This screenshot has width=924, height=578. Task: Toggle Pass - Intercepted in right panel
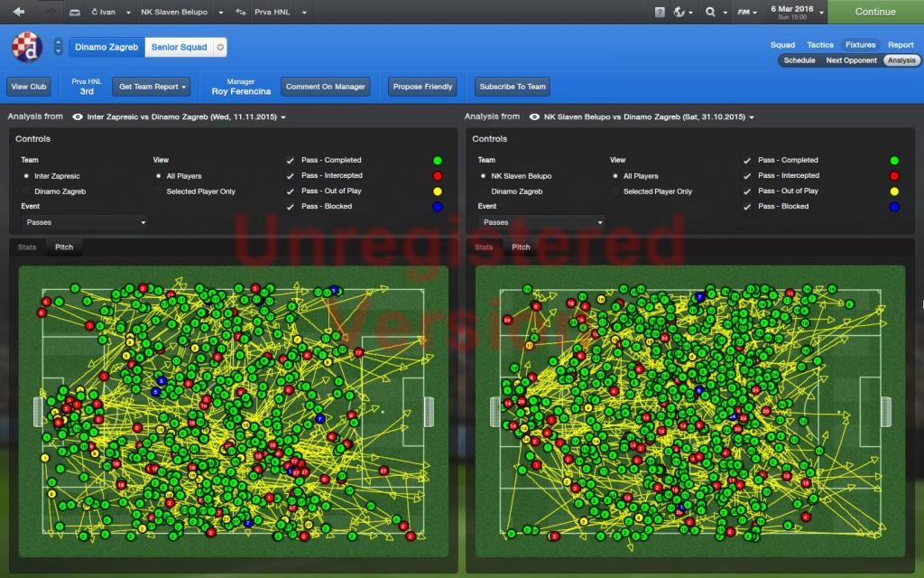[745, 176]
